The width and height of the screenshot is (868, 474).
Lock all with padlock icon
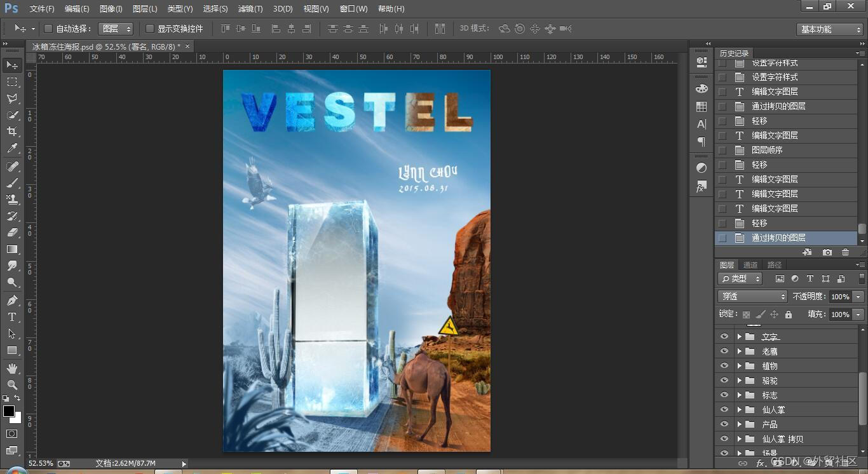(x=789, y=315)
